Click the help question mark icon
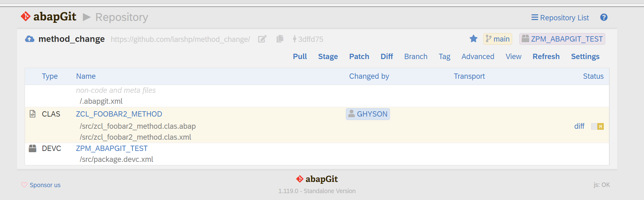Image resolution: width=644 pixels, height=200 pixels. (x=604, y=17)
